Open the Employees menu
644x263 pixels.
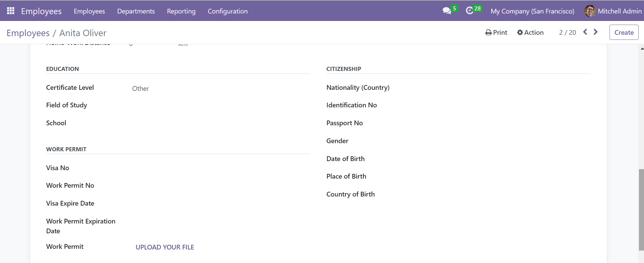click(89, 11)
